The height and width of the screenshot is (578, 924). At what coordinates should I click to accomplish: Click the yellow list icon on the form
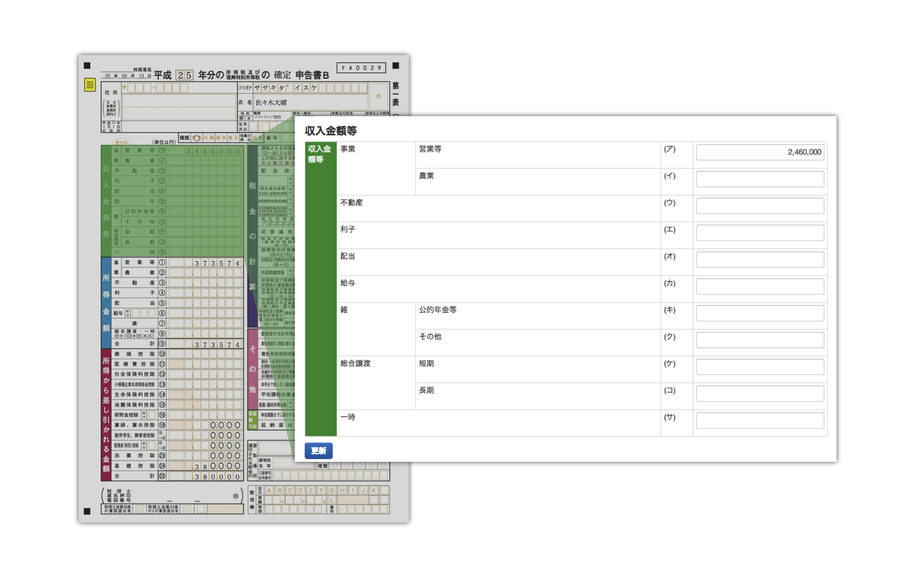[x=90, y=85]
